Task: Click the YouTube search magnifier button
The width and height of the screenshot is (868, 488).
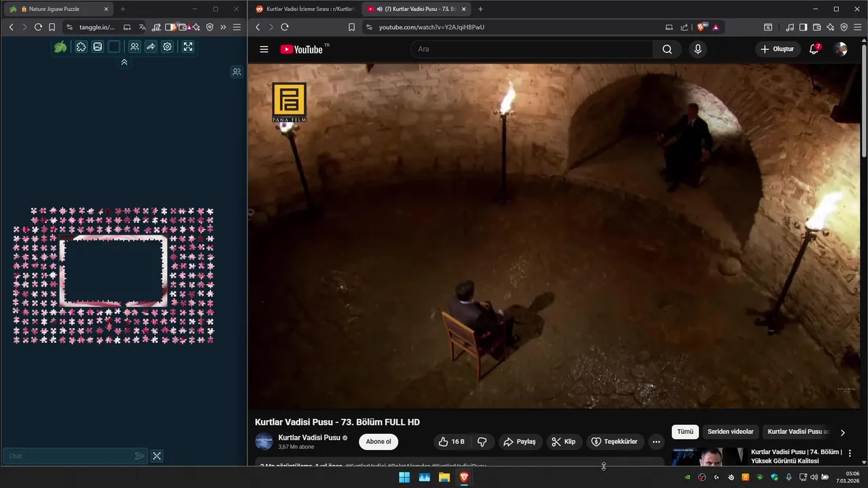Action: click(x=667, y=49)
